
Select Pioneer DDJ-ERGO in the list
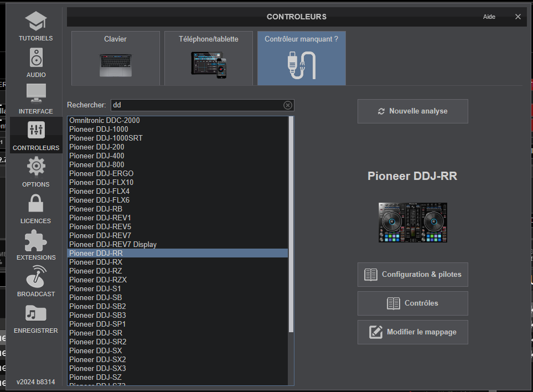tap(178, 173)
